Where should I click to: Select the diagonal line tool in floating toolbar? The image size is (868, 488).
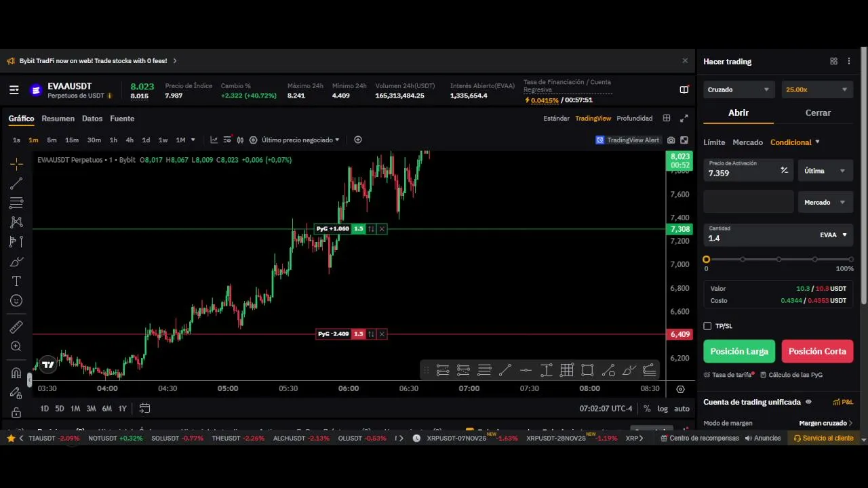505,370
